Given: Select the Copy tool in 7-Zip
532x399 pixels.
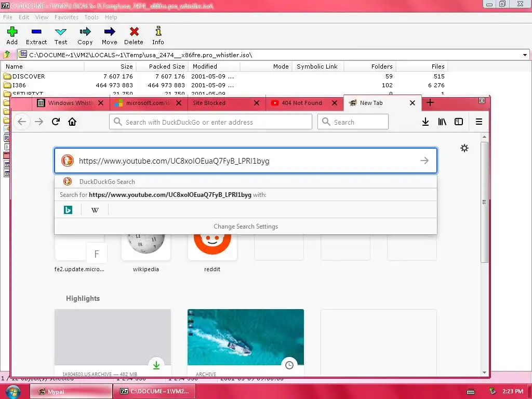Looking at the screenshot, I should pyautogui.click(x=85, y=36).
